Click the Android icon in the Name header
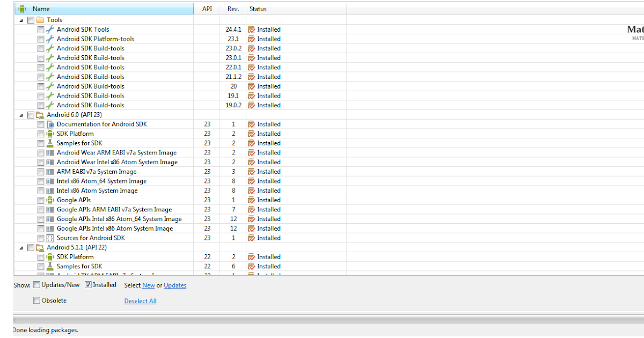 (22, 9)
